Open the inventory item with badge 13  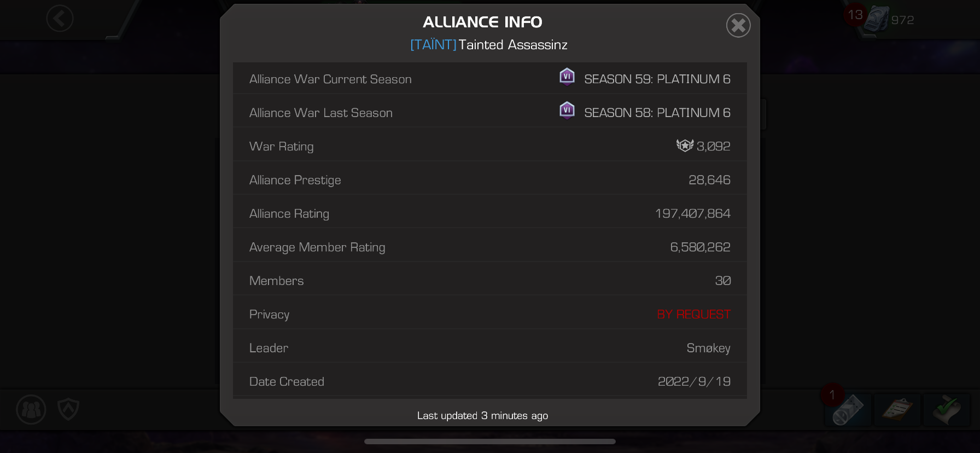click(x=877, y=19)
